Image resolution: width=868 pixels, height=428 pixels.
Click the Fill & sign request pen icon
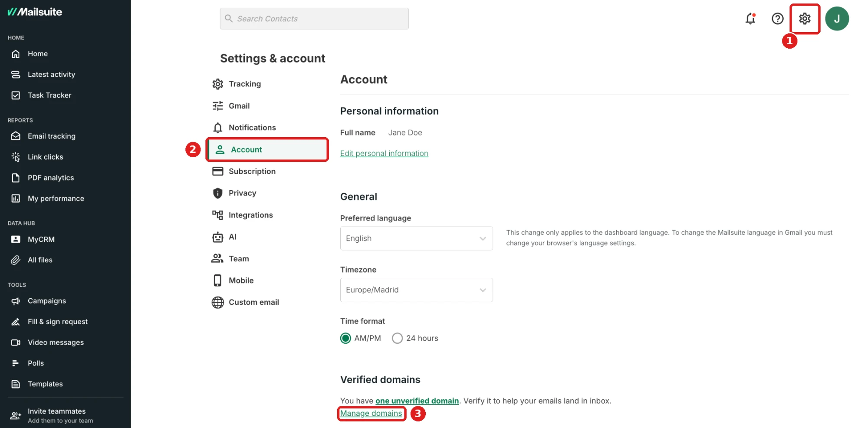coord(16,322)
